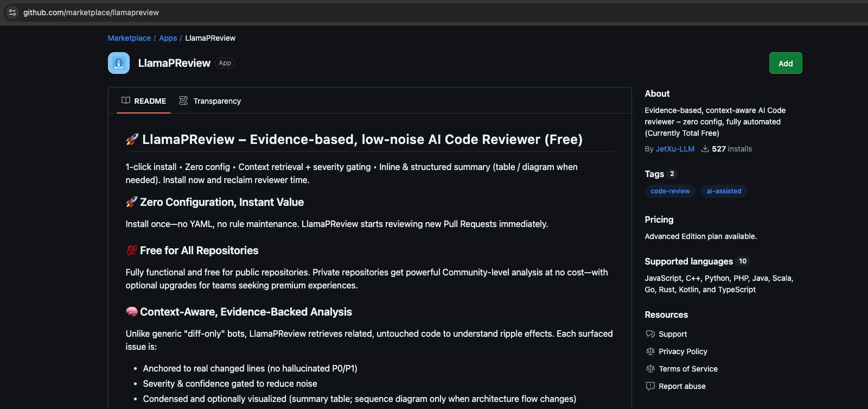The image size is (868, 409).
Task: Open the JetXu-LLM publisher profile
Action: click(675, 149)
